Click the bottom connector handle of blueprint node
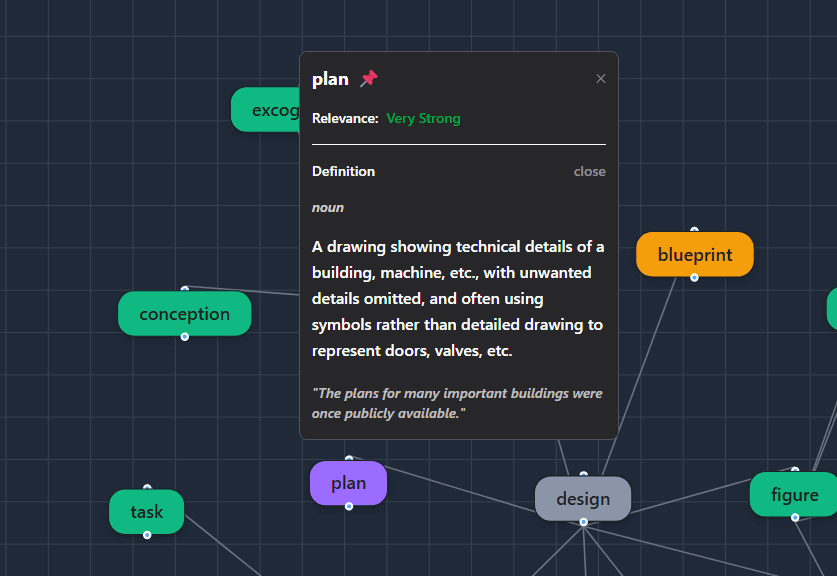837x576 pixels. pos(694,278)
